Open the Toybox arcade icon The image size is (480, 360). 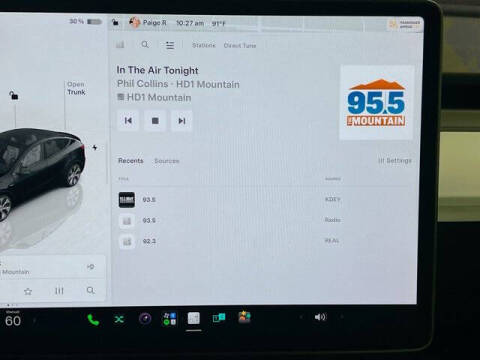click(244, 317)
